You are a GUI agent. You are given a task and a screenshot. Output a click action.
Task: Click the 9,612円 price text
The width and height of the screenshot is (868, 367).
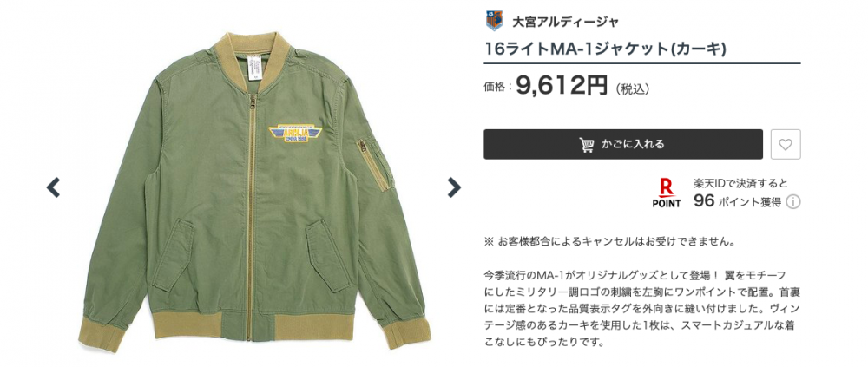click(x=562, y=86)
